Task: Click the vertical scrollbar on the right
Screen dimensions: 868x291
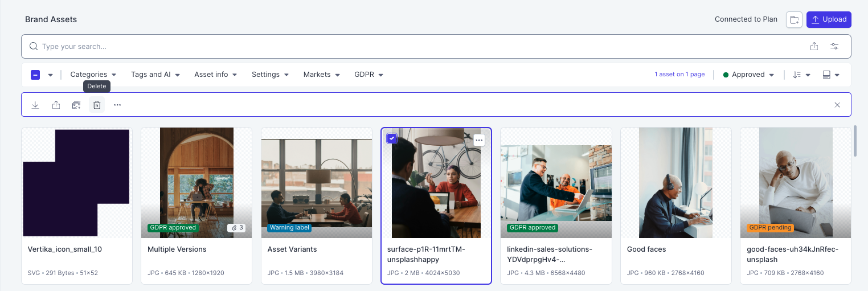Action: pyautogui.click(x=855, y=141)
